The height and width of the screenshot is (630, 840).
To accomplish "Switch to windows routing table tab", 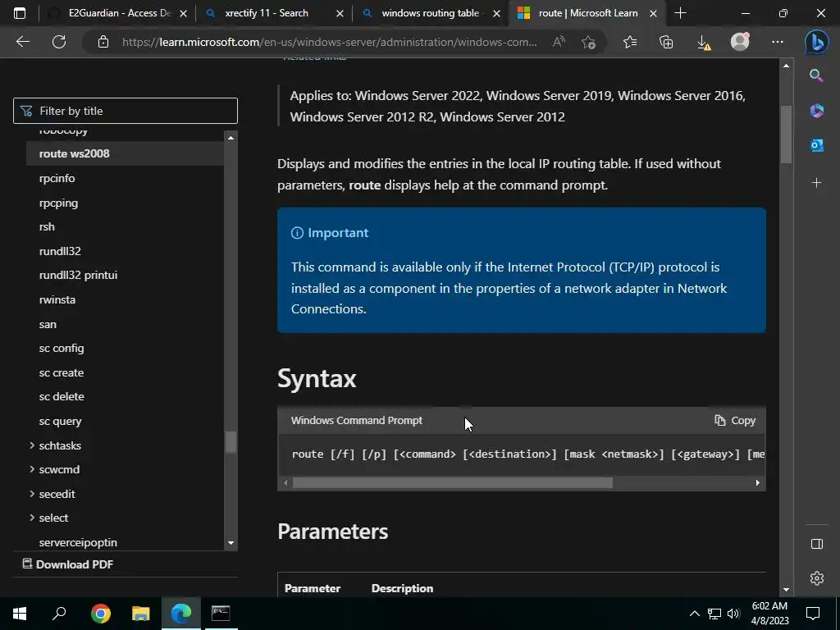I will (x=430, y=13).
